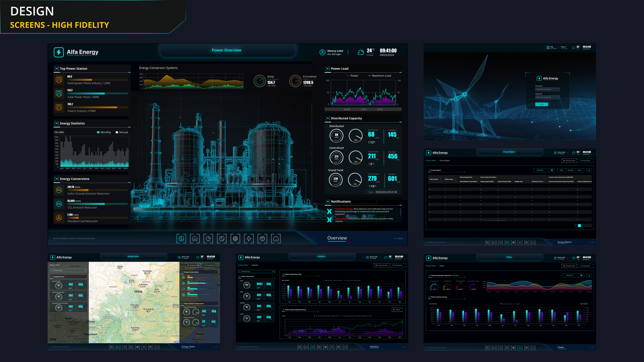Viewport: 644px width, 362px height.
Task: Click the Alfa Energy logo icon
Action: (x=59, y=52)
